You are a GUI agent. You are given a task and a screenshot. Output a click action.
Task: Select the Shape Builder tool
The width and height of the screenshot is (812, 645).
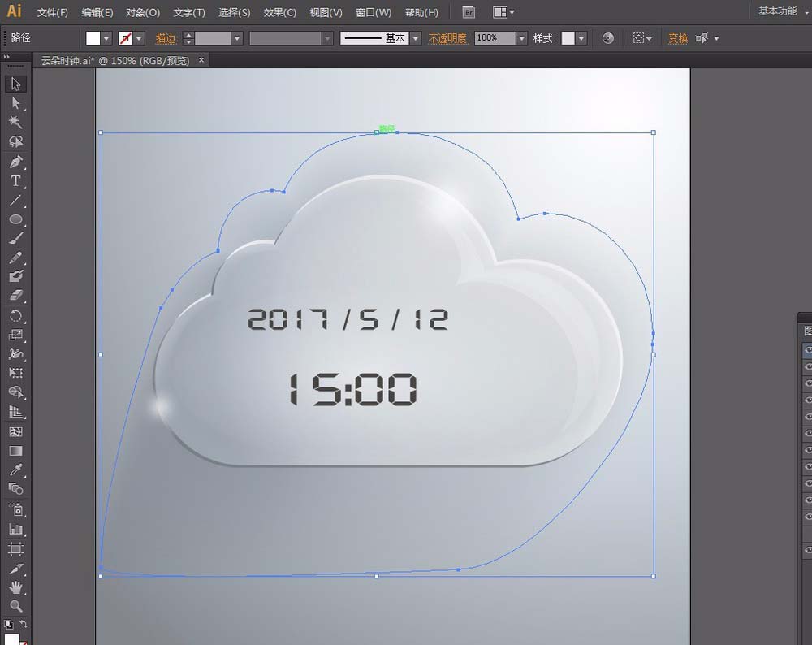coord(15,392)
